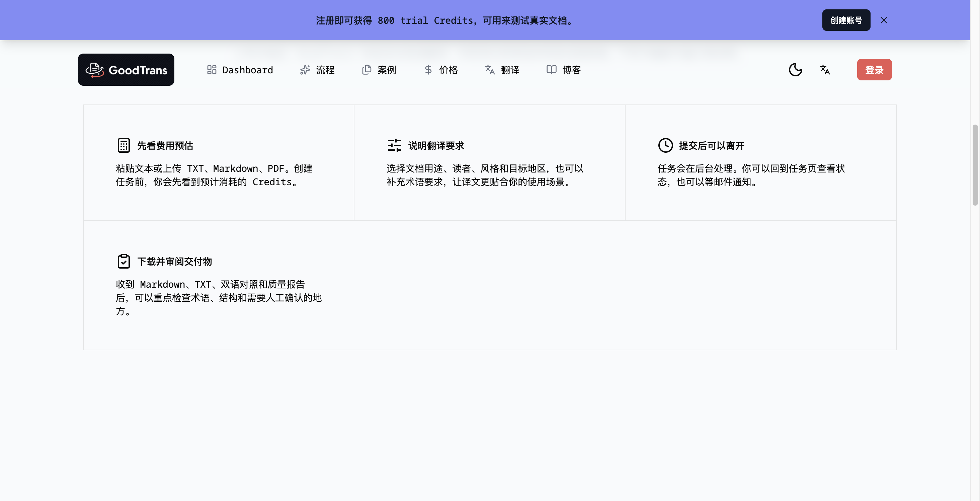This screenshot has width=980, height=501.
Task: Click the 说明翻译要求 heading
Action: click(x=436, y=146)
